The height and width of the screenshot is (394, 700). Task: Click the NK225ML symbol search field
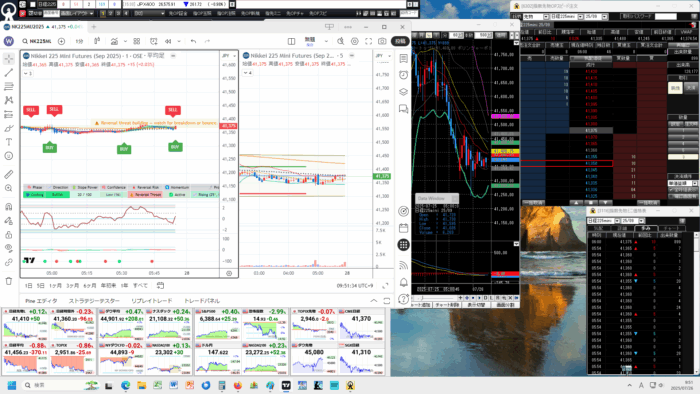click(x=37, y=41)
